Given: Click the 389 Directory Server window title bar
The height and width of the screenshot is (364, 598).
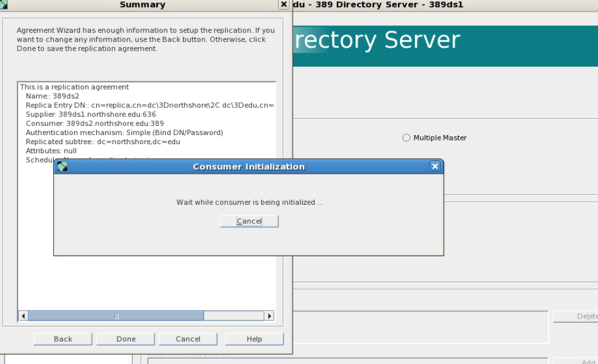Looking at the screenshot, I should (444, 5).
